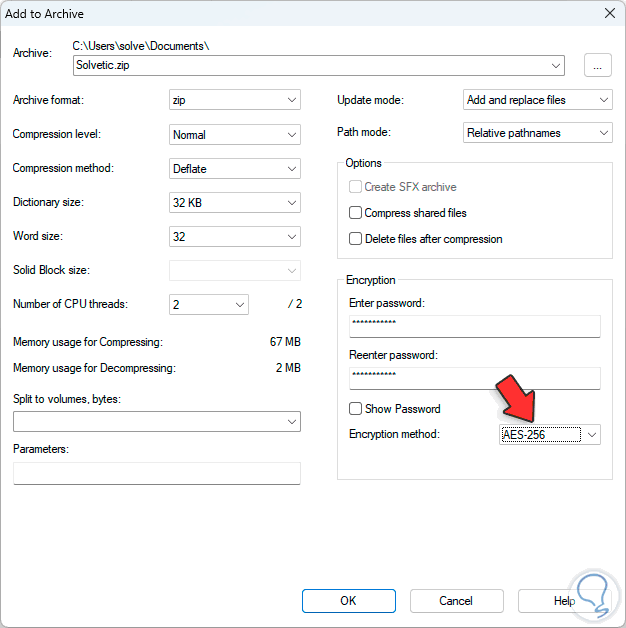Screen dimensions: 626x628
Task: Expand the Dictionary size dropdown
Action: (235, 202)
